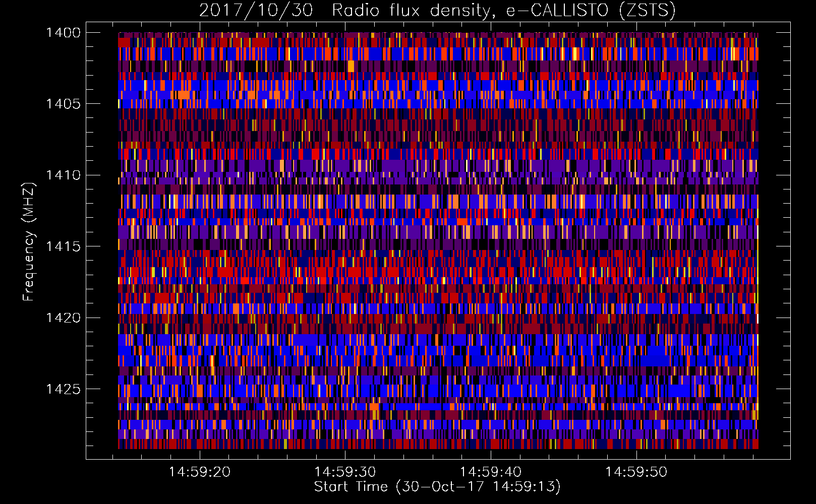The image size is (816, 504).
Task: Click the 1415 frequency tick label
Action: (63, 246)
